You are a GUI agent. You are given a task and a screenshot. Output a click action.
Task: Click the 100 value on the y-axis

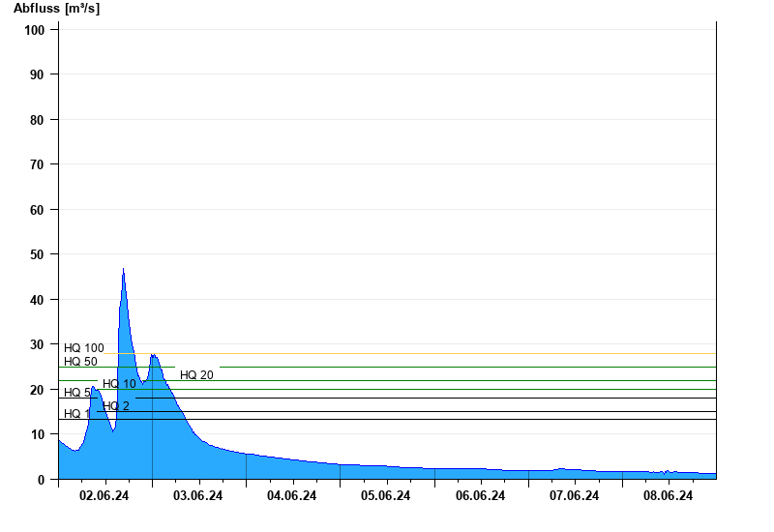coord(35,30)
